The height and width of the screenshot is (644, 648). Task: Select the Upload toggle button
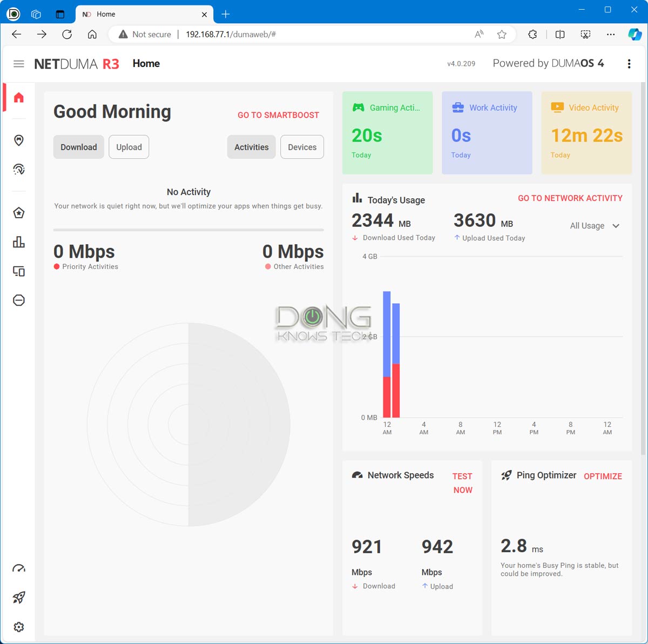129,147
